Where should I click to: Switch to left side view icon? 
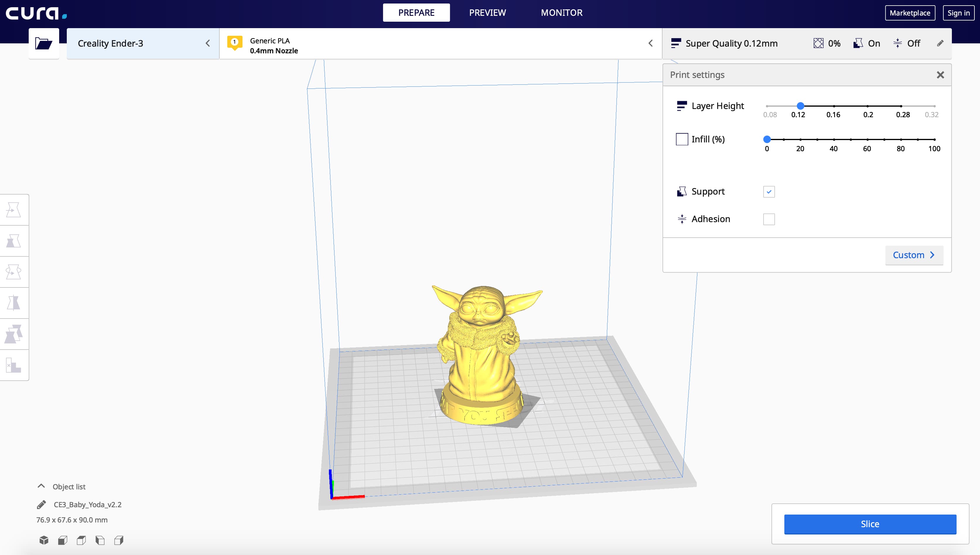click(100, 540)
